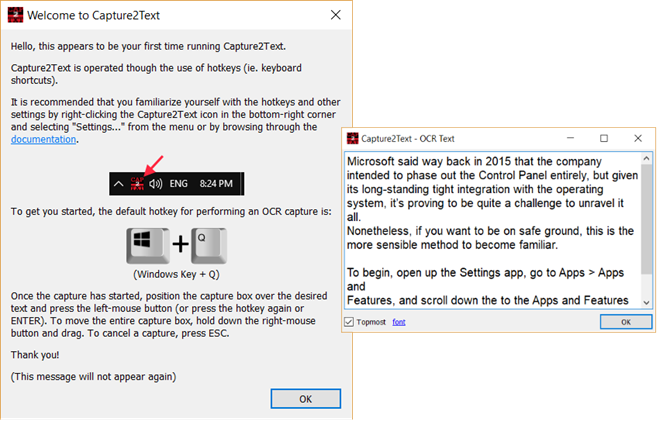Click OK in the OCR Text window
The image size is (670, 425).
point(626,322)
